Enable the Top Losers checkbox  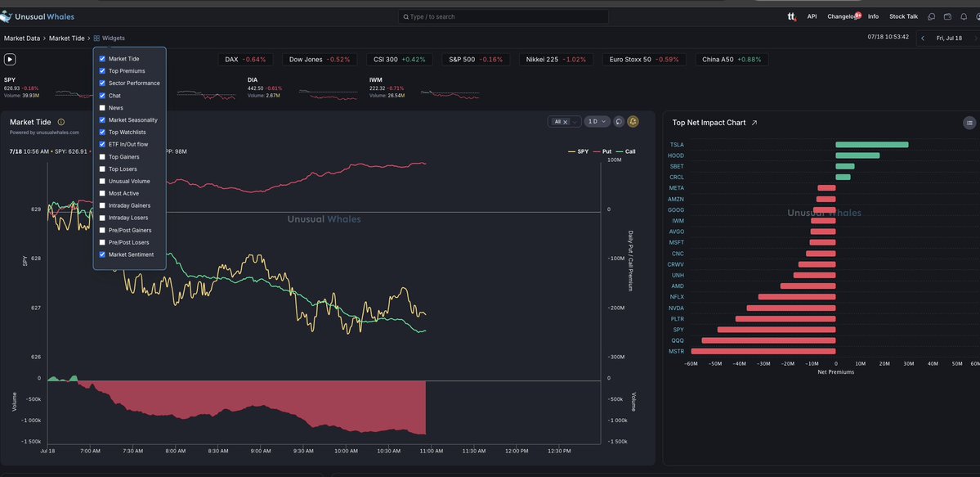(x=102, y=169)
